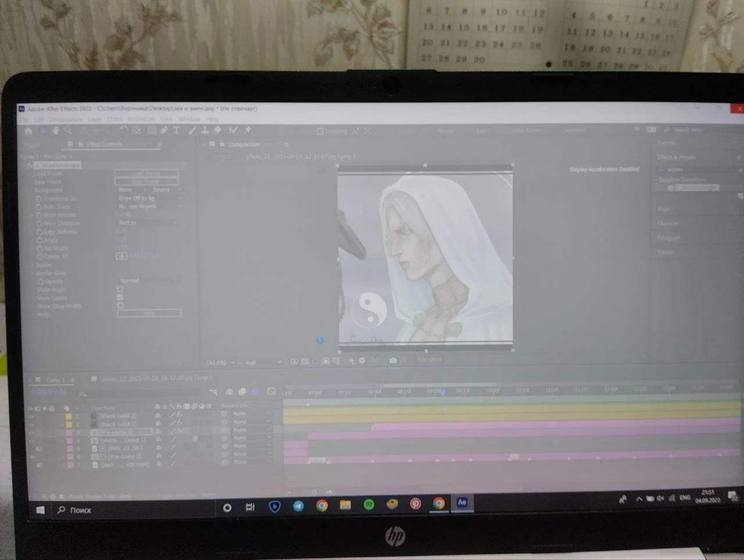Open the 'Half' resolution dropdown
The image size is (744, 560).
tap(263, 362)
